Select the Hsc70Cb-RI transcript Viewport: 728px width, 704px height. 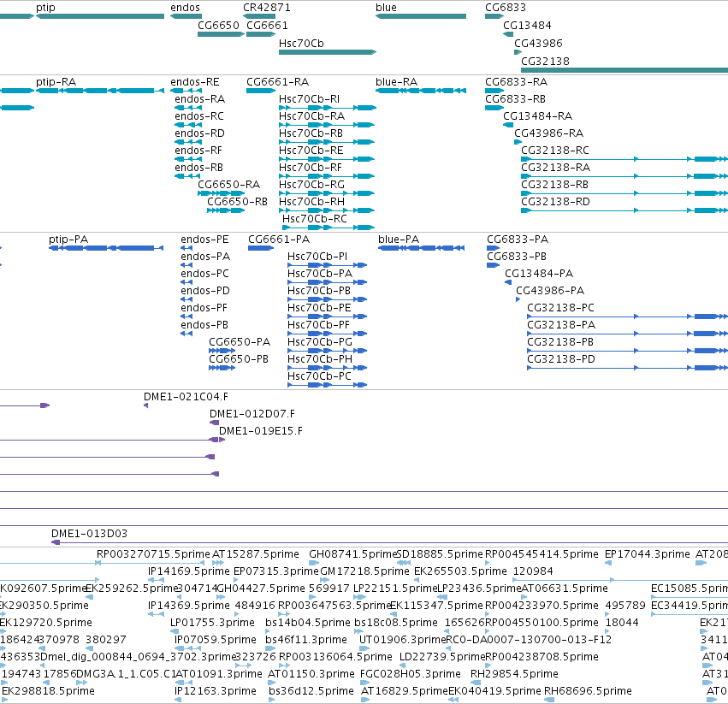328,108
